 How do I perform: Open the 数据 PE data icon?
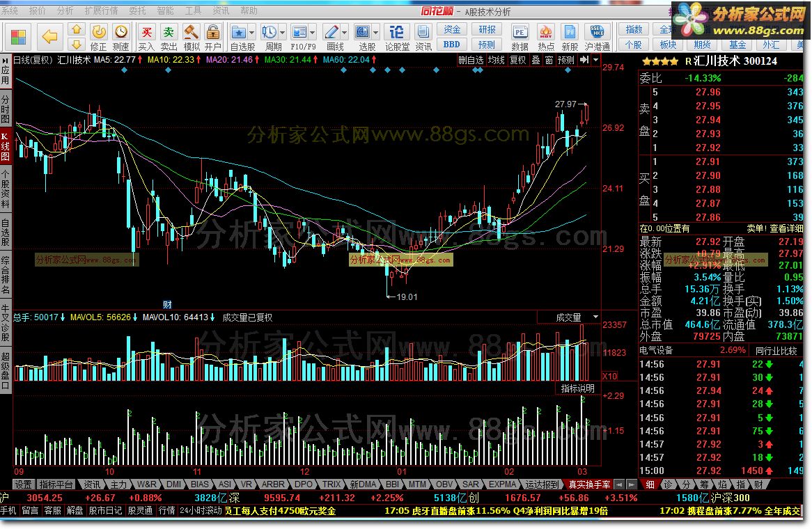tap(520, 37)
